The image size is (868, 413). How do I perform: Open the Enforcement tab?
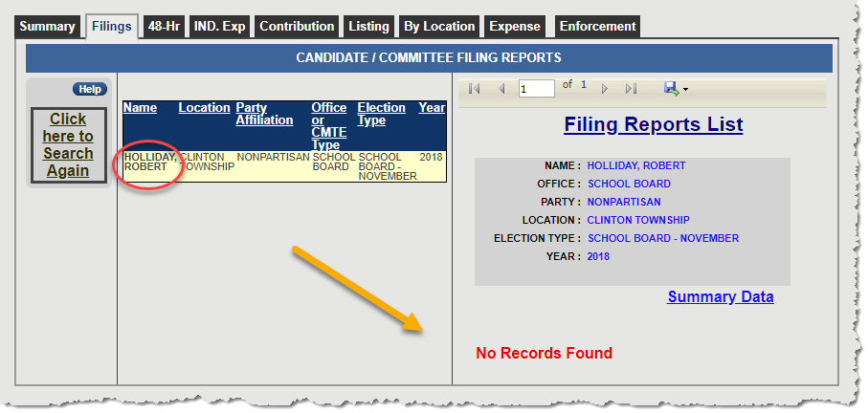coord(598,27)
